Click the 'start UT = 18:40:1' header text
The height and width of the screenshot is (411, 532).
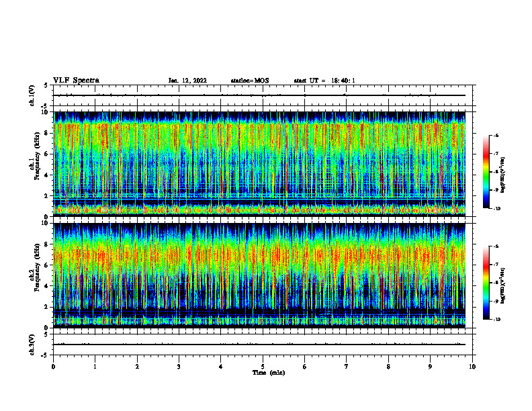point(324,81)
